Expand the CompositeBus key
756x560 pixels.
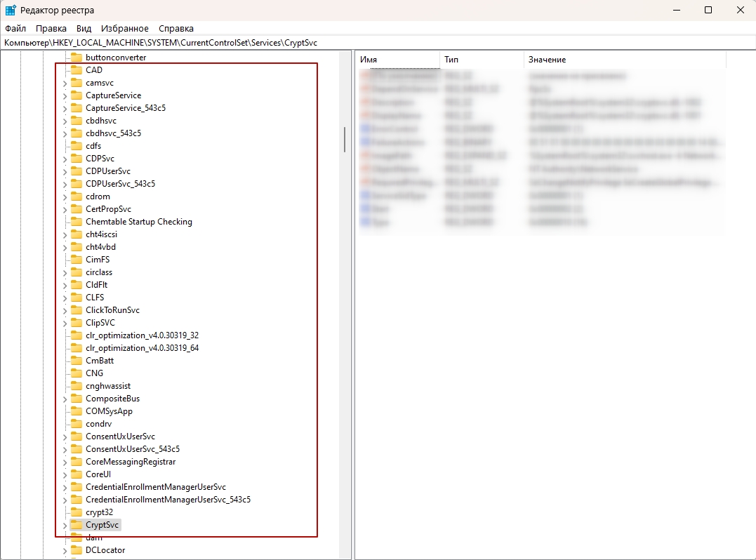pyautogui.click(x=65, y=399)
